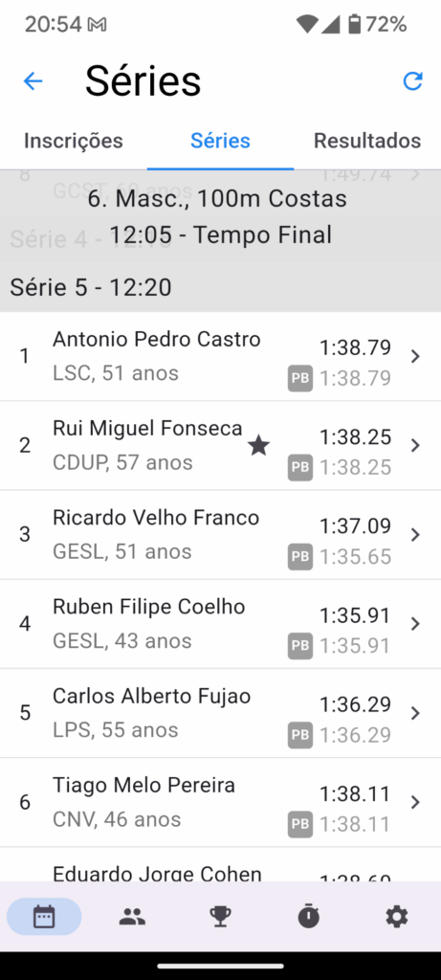Open the calendar tab in bottom navigation
The width and height of the screenshot is (441, 980).
[44, 917]
